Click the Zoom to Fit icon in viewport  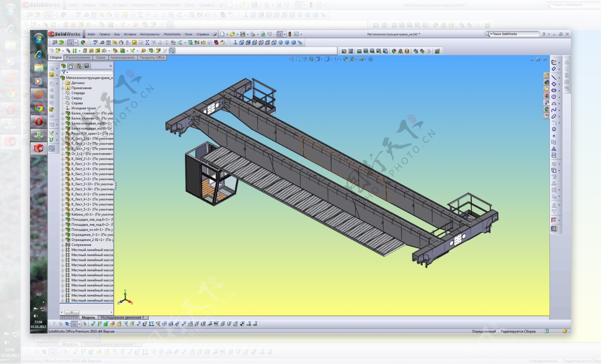coord(291,59)
